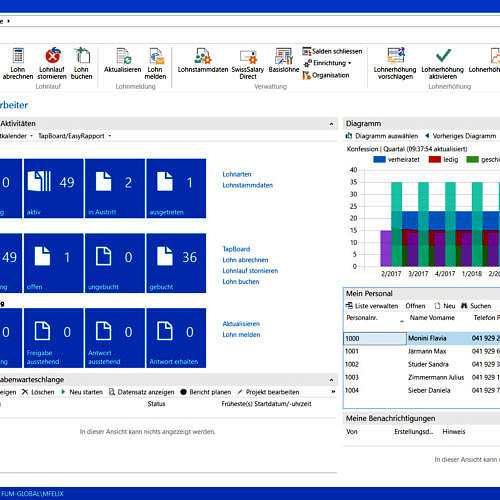Click the Aktualisieren ribbon icon
Screen dimensions: 500x500
pos(123,56)
